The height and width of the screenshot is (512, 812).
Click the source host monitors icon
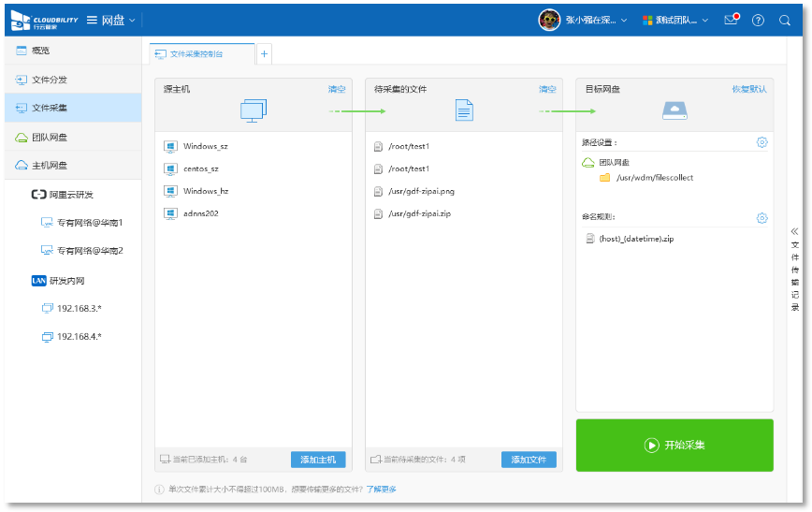[254, 110]
